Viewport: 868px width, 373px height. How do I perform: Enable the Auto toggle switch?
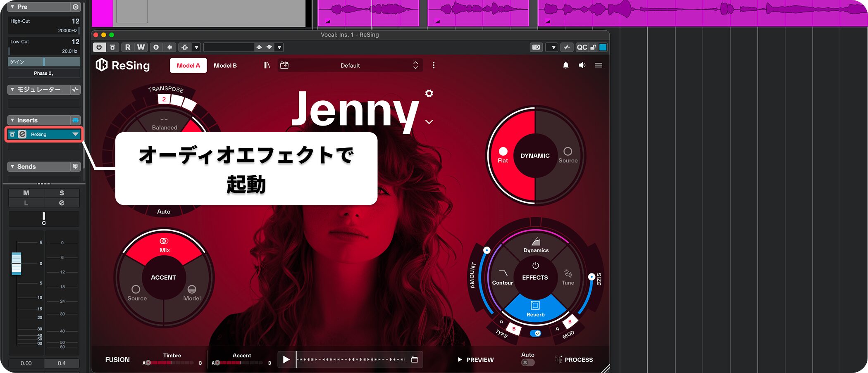click(527, 362)
